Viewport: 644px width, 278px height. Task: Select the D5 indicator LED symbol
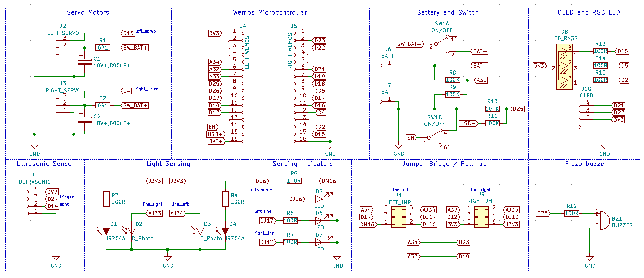pyautogui.click(x=319, y=199)
